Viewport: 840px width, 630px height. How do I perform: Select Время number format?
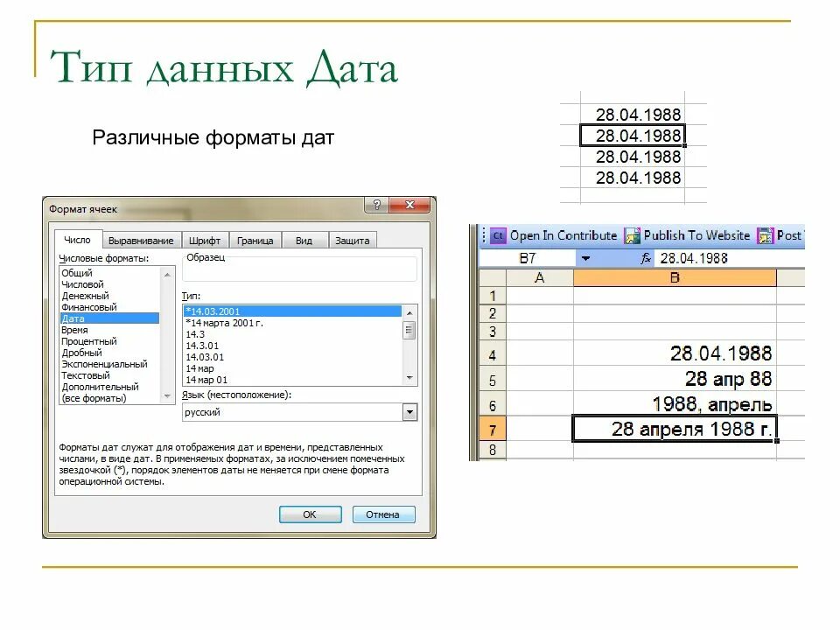(110, 330)
